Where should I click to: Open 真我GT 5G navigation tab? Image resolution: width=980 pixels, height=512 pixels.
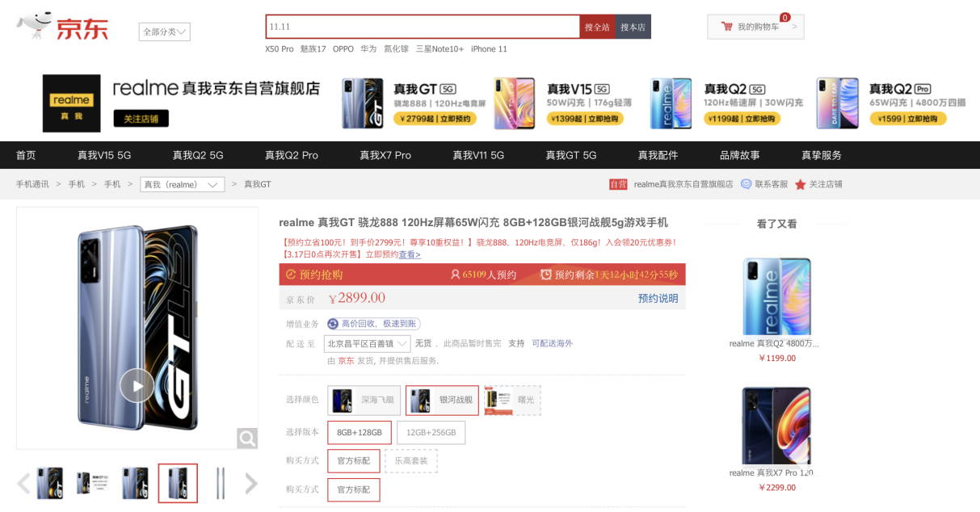click(x=571, y=155)
